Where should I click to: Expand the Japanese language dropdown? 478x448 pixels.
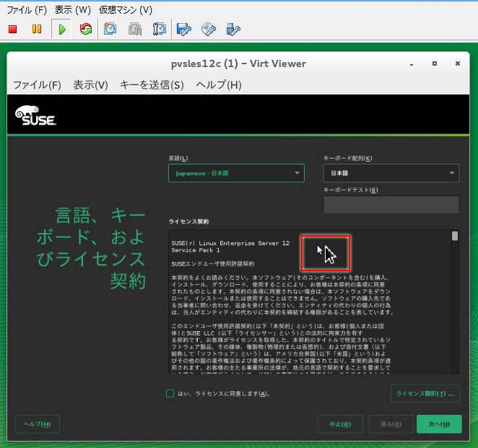(x=236, y=173)
